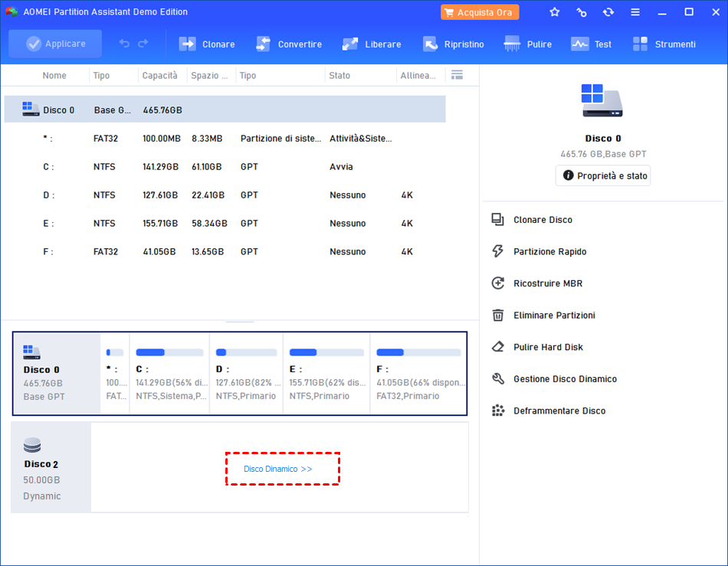Click the E : usage bar in disk map
Screen dimensions: 728x566
click(x=326, y=352)
